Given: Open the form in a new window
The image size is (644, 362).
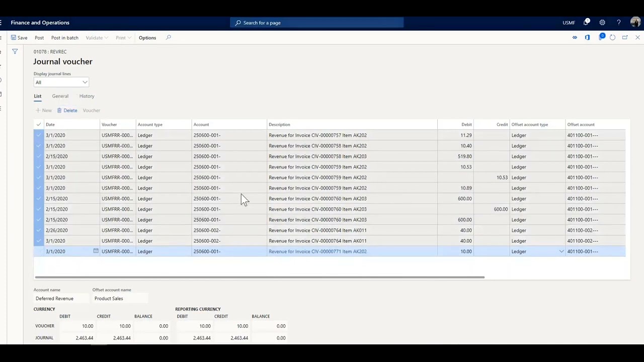Looking at the screenshot, I should [625, 38].
